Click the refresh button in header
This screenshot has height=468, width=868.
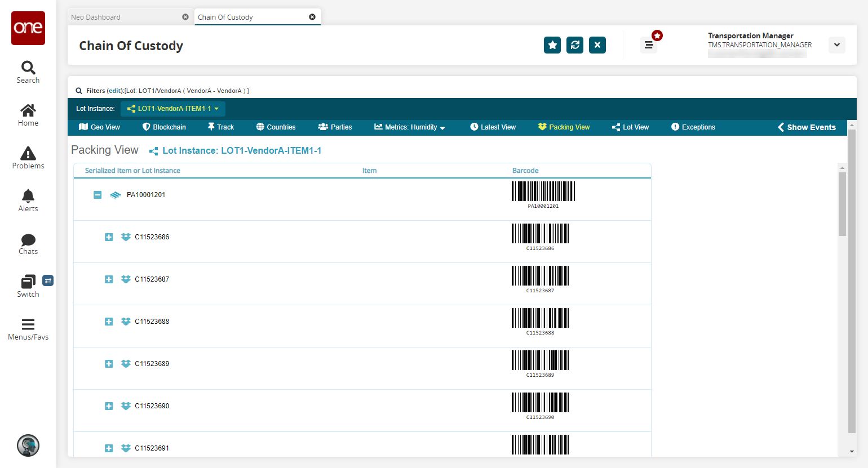pos(575,45)
